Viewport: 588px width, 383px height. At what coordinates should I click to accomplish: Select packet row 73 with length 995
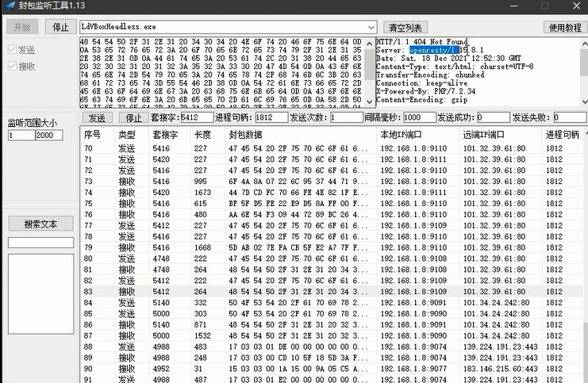[332, 182]
